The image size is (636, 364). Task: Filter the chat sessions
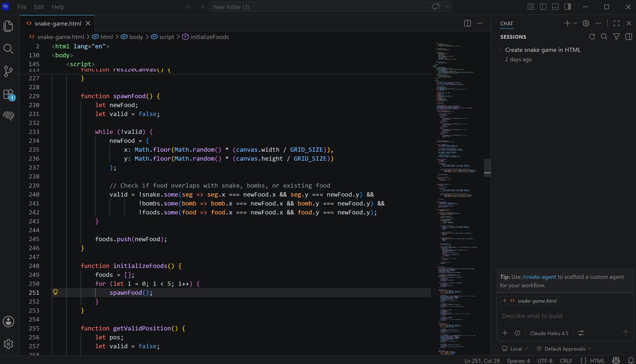[617, 37]
